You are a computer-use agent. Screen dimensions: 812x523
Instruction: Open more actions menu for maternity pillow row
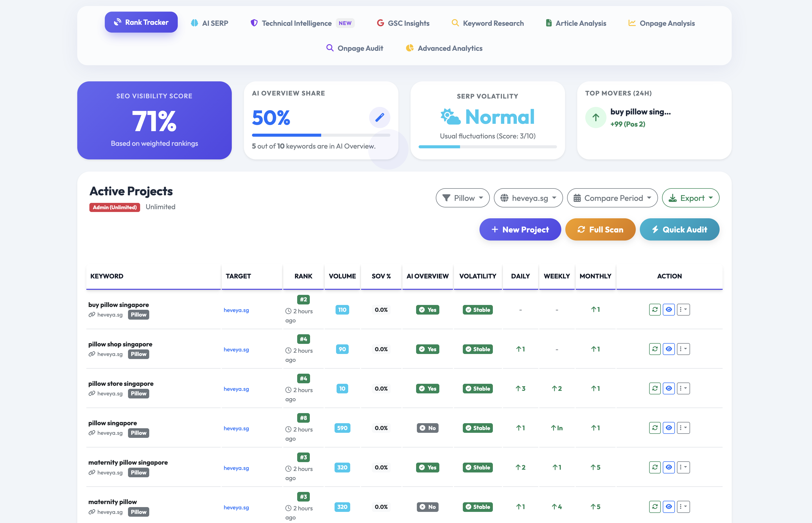[x=683, y=507]
